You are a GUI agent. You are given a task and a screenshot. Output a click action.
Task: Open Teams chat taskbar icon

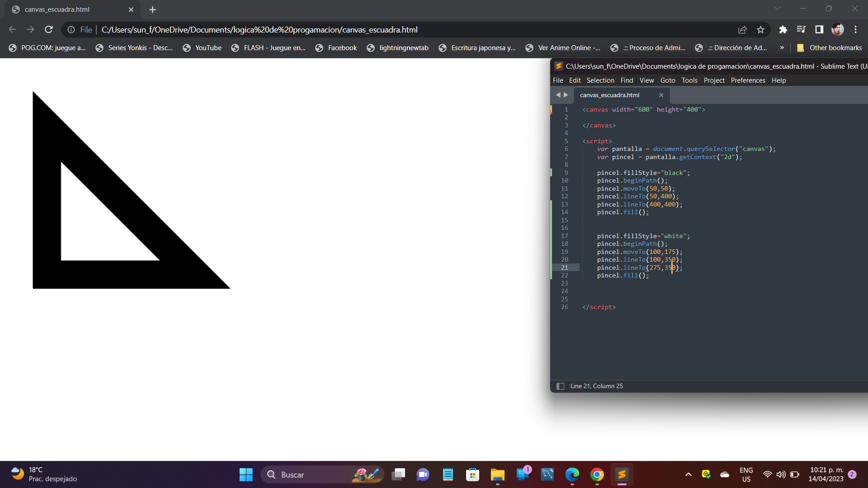coord(423,474)
